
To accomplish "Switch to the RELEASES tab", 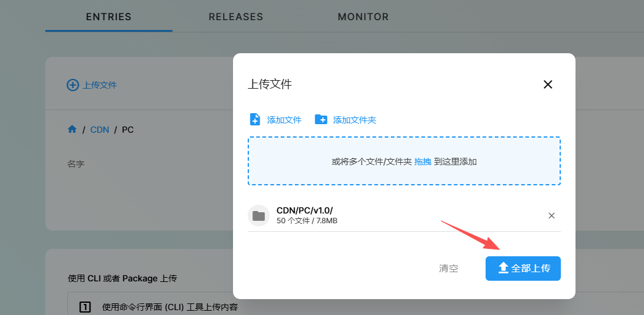I will click(x=235, y=17).
